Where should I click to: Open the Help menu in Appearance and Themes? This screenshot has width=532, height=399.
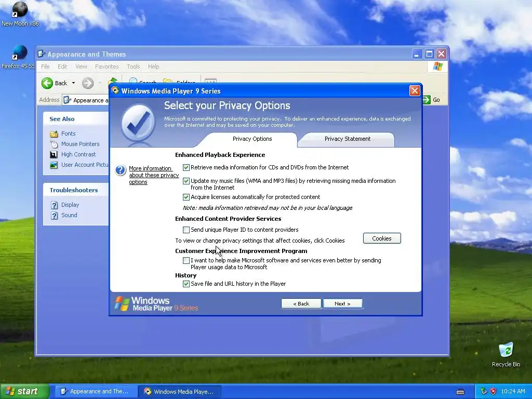pos(153,66)
